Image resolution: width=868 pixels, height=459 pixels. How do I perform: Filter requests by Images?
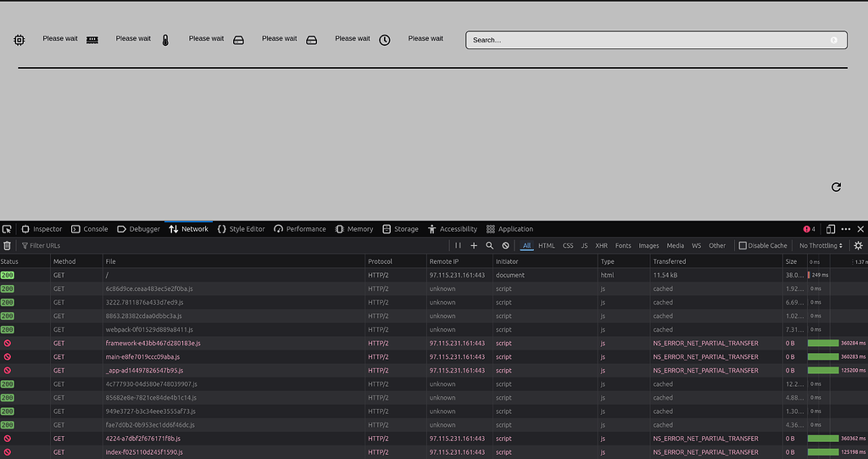648,245
